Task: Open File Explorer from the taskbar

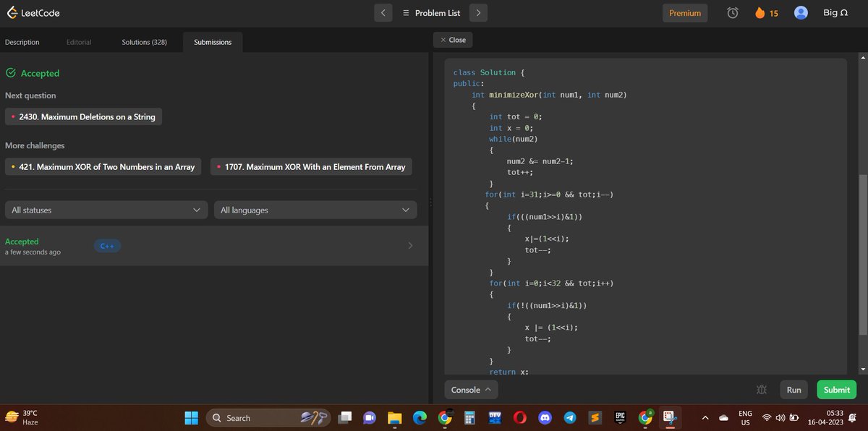Action: 394,417
